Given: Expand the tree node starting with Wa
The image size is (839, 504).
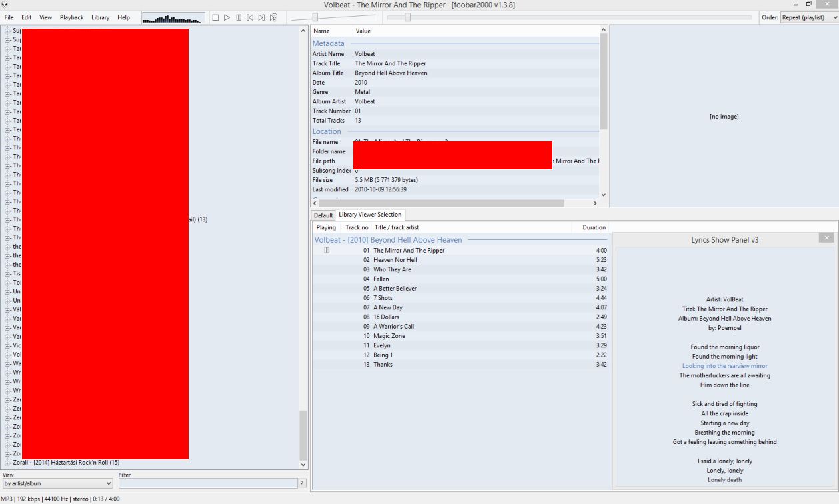Looking at the screenshot, I should (8, 363).
